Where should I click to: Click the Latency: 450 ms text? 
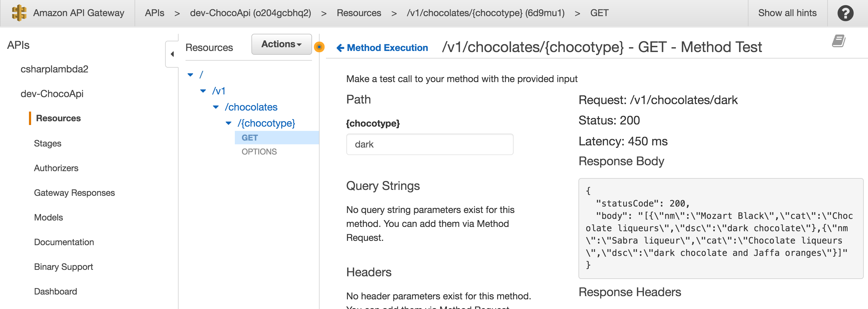tap(623, 141)
